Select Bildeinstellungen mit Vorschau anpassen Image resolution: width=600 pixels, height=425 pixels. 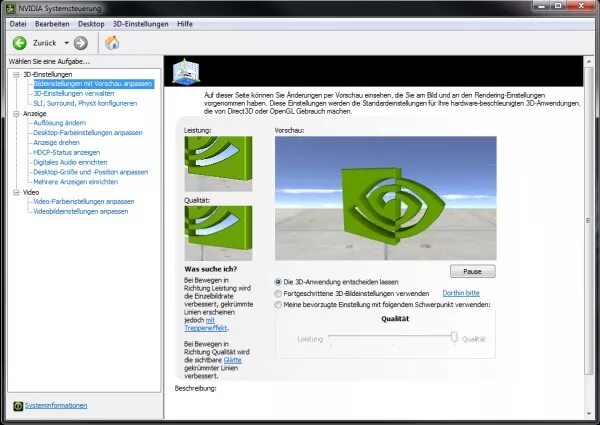pos(93,84)
